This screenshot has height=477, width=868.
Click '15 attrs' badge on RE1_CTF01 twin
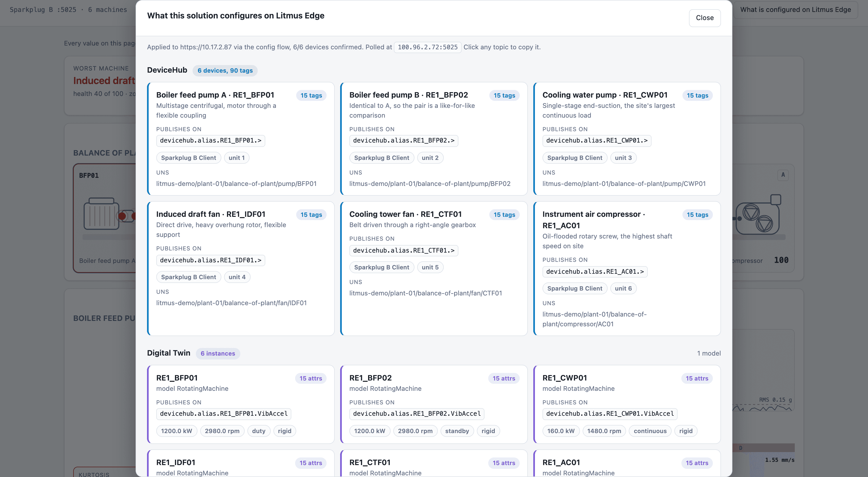click(504, 463)
